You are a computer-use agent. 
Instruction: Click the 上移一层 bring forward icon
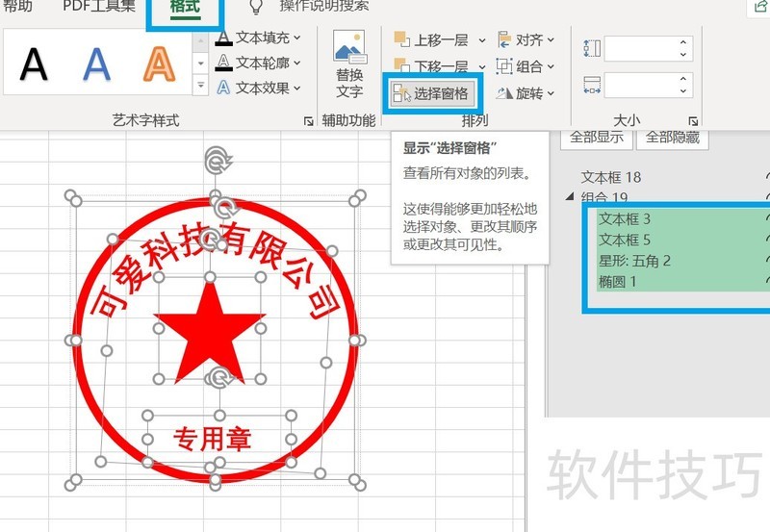click(401, 39)
